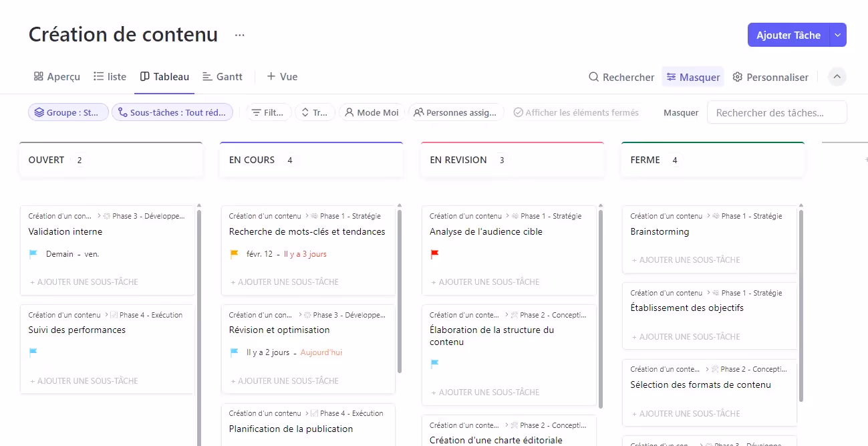Click the Tri sort icon
Screen dimensions: 868x446
tap(305, 112)
